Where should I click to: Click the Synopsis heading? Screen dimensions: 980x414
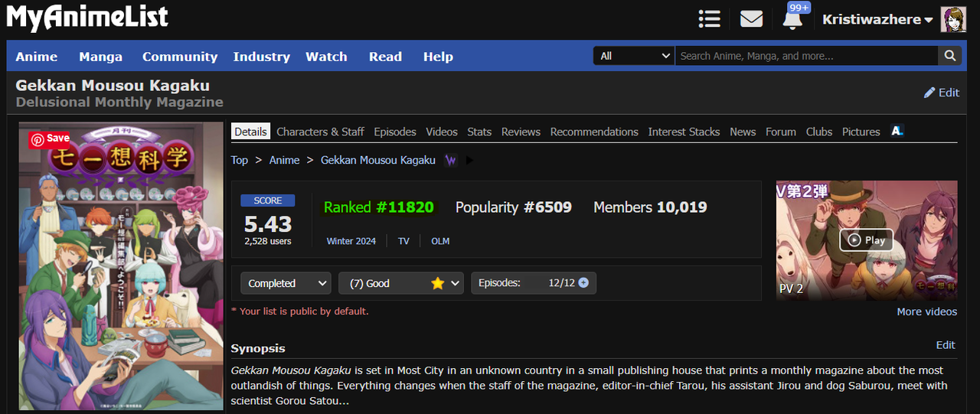pyautogui.click(x=258, y=348)
